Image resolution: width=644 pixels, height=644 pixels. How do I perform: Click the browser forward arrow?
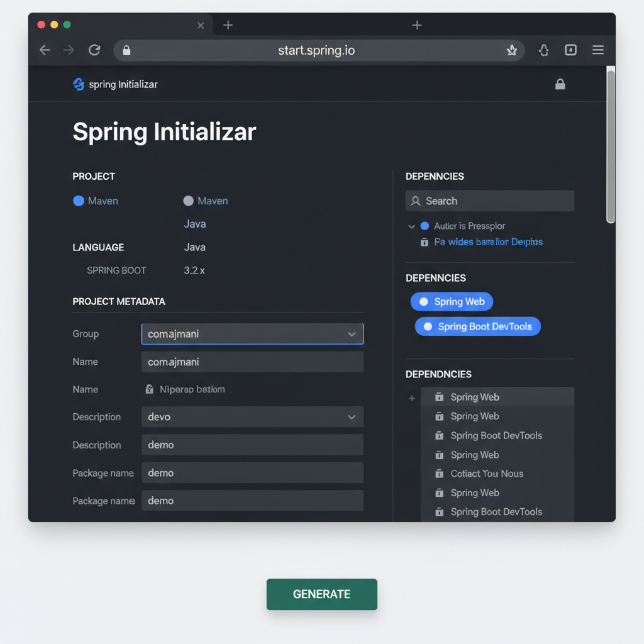tap(69, 50)
